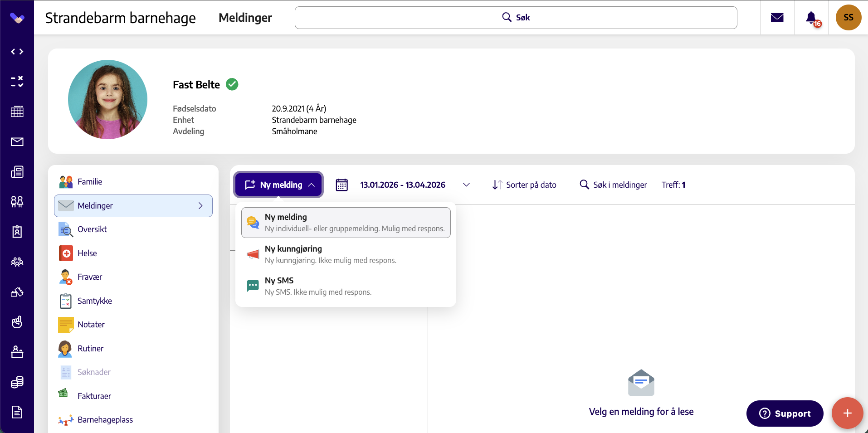This screenshot has width=868, height=433.
Task: Click Søk i meldinger search tool
Action: [613, 185]
